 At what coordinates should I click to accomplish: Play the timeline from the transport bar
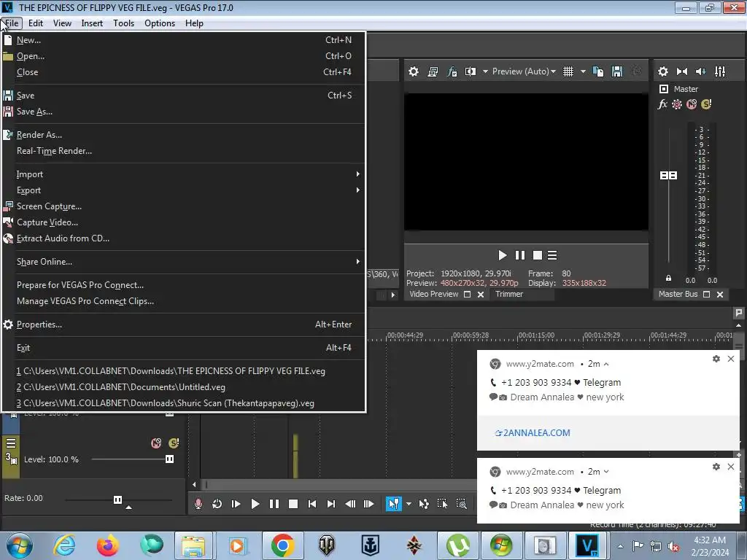pyautogui.click(x=255, y=504)
